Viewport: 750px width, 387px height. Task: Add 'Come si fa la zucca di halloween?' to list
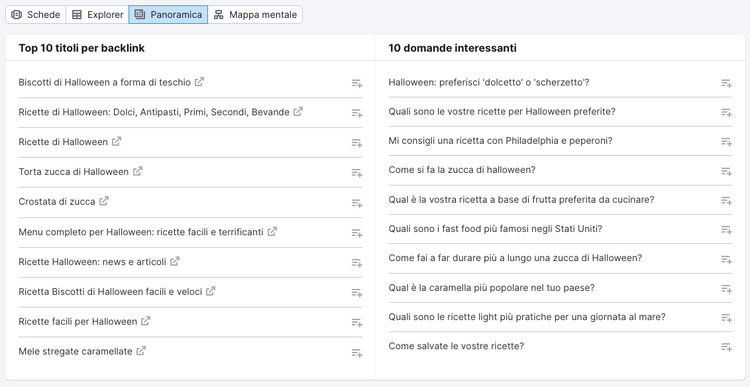pyautogui.click(x=727, y=171)
